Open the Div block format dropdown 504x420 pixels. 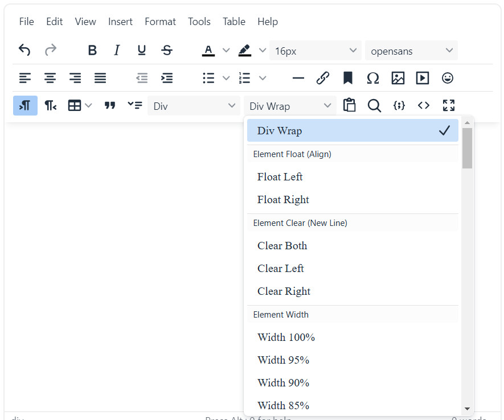194,106
